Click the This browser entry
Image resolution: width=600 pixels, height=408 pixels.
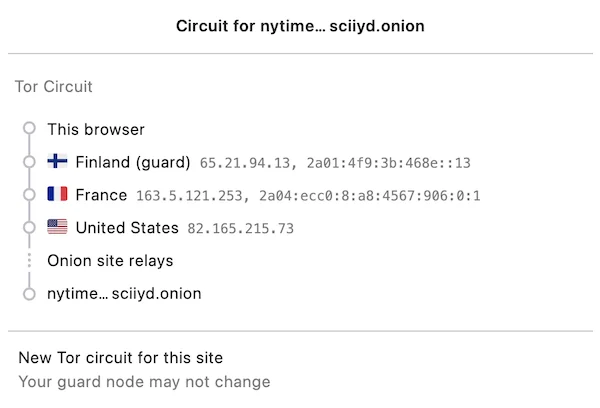coord(96,129)
